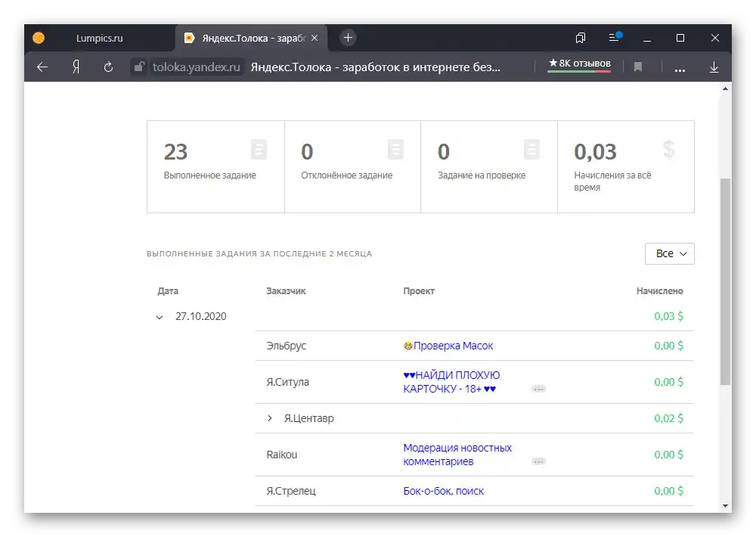Open the 8K отзывов site rating
This screenshot has height=537, width=756.
pos(580,64)
